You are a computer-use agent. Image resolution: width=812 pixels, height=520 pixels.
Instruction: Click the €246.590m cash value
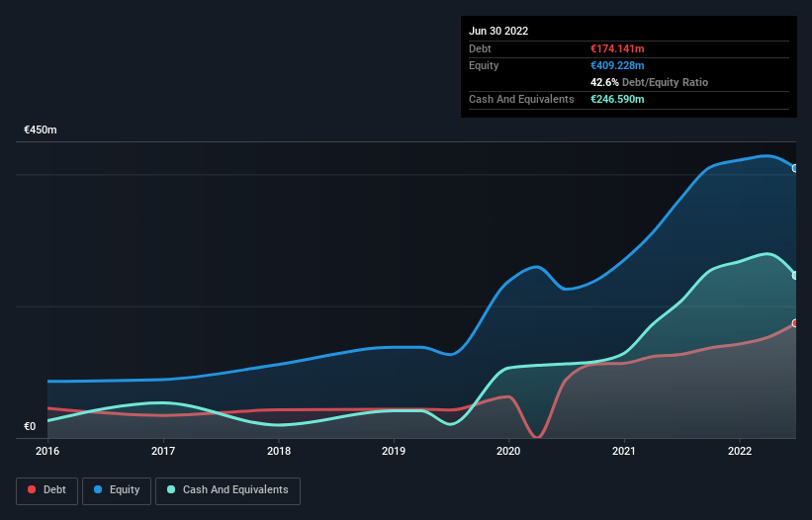point(617,99)
